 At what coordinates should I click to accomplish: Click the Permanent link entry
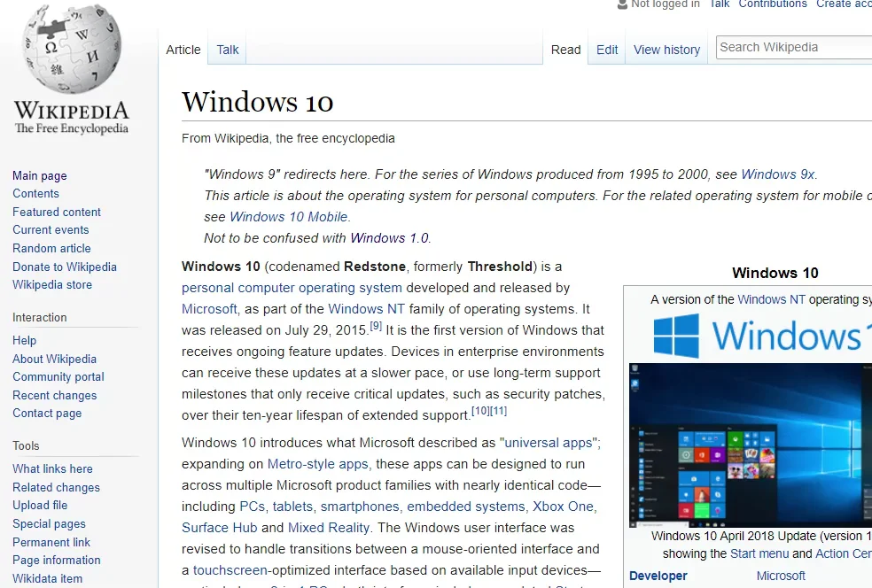click(51, 542)
